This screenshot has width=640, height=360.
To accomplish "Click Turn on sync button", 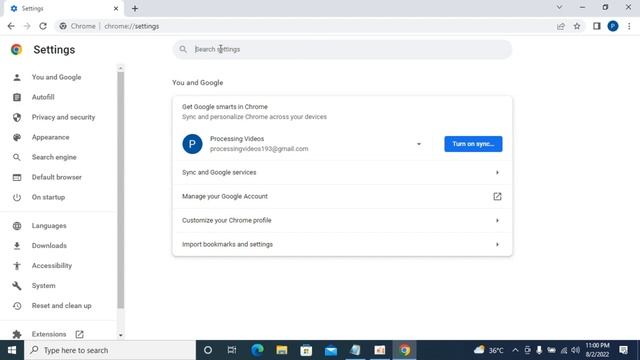I will [473, 144].
